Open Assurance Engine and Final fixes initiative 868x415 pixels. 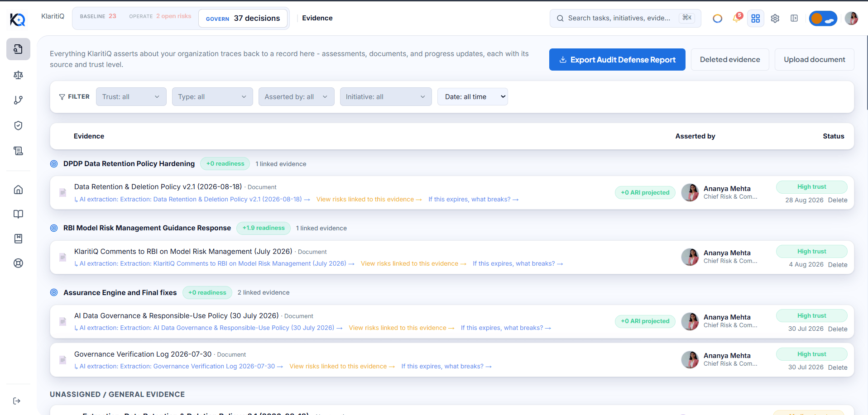pos(120,293)
